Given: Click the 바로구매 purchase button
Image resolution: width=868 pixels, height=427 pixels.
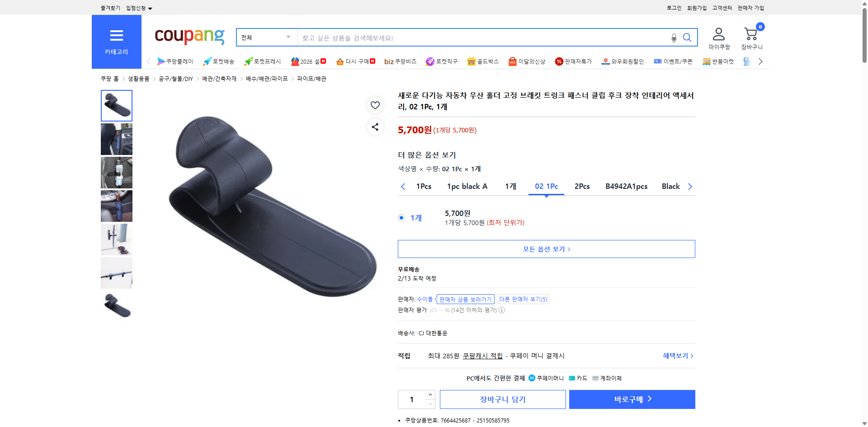Looking at the screenshot, I should [x=632, y=399].
